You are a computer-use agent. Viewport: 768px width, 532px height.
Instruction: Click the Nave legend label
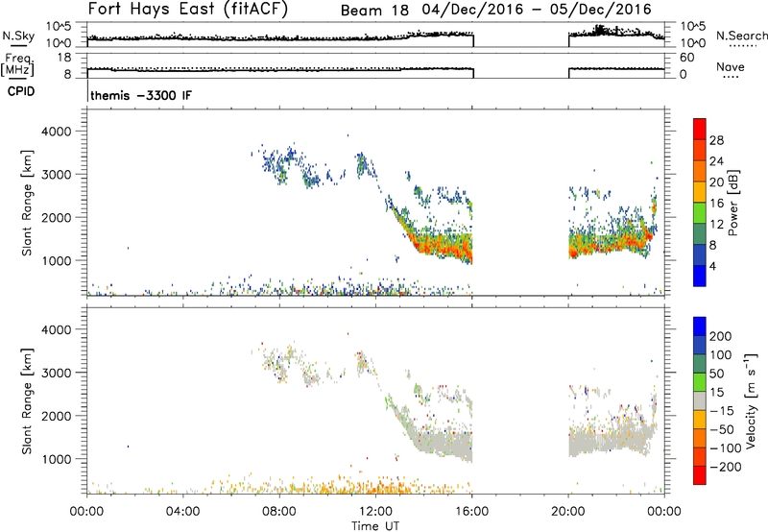731,66
